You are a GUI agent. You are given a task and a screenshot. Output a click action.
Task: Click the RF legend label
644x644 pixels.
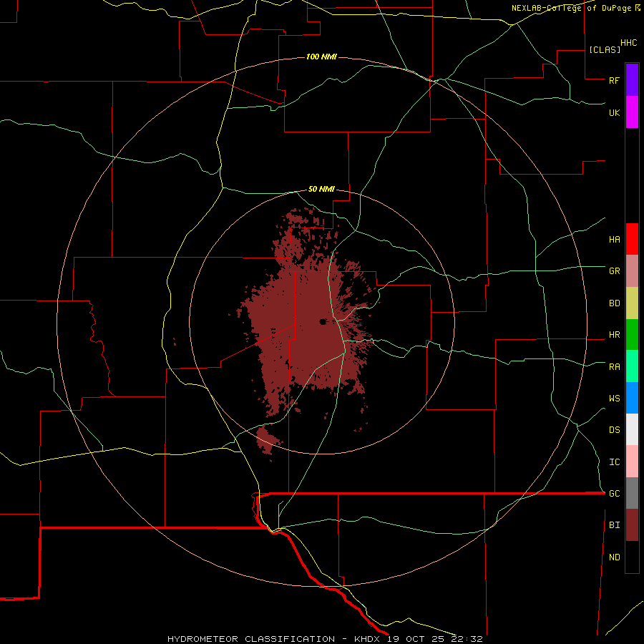(x=614, y=80)
